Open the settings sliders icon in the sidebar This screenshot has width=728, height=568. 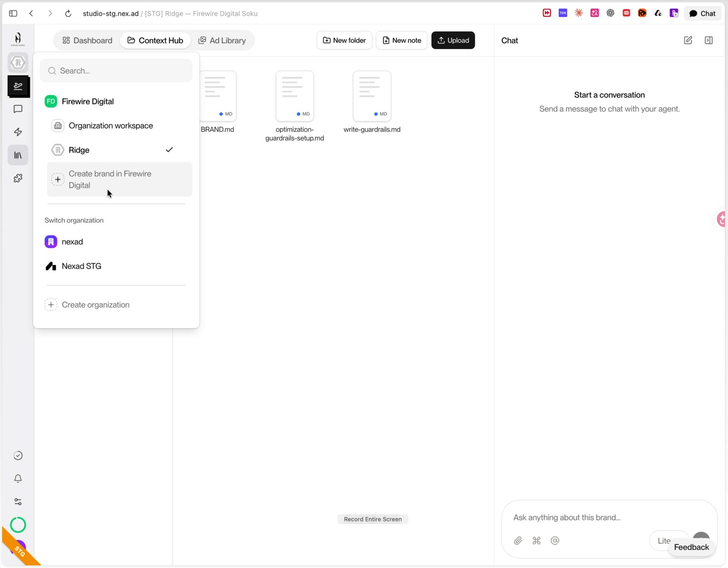click(18, 502)
